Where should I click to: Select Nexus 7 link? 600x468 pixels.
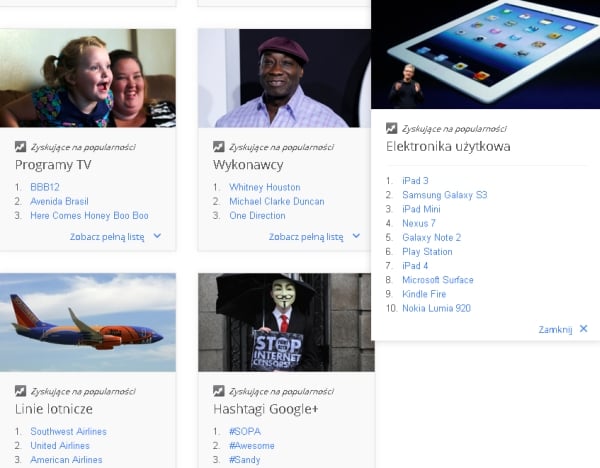pyautogui.click(x=419, y=223)
